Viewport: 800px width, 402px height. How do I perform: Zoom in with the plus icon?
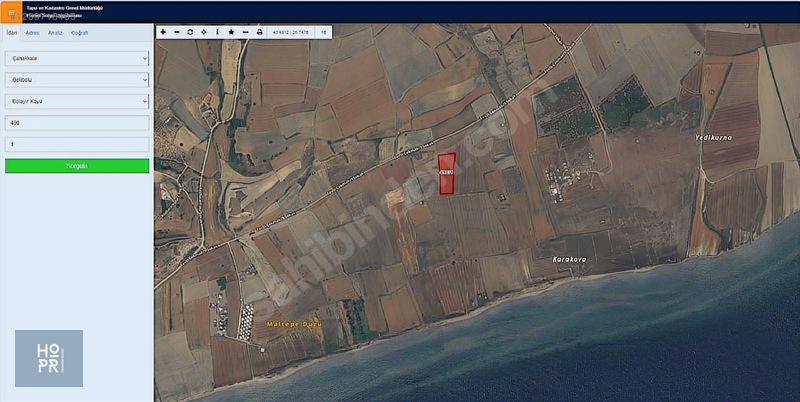(163, 32)
